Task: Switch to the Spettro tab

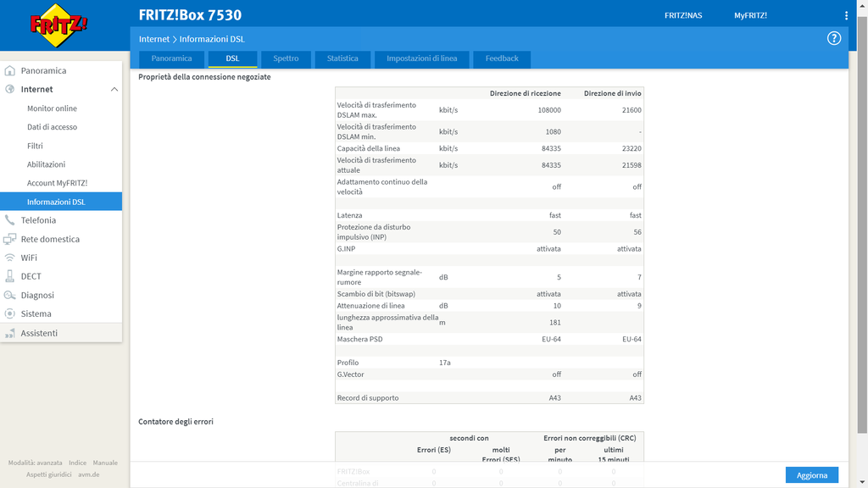Action: [x=286, y=58]
